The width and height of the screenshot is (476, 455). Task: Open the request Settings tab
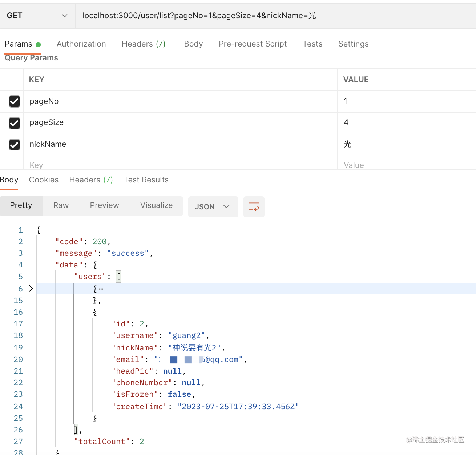[x=353, y=44]
